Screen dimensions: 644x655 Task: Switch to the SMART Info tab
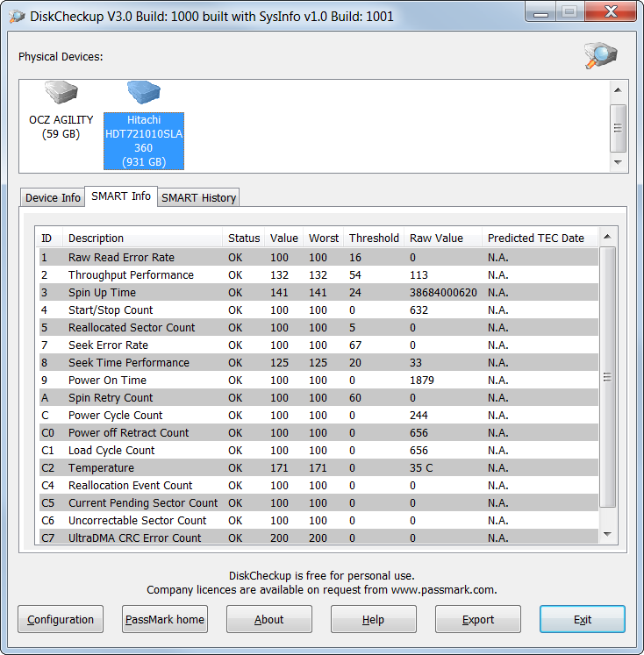point(121,196)
